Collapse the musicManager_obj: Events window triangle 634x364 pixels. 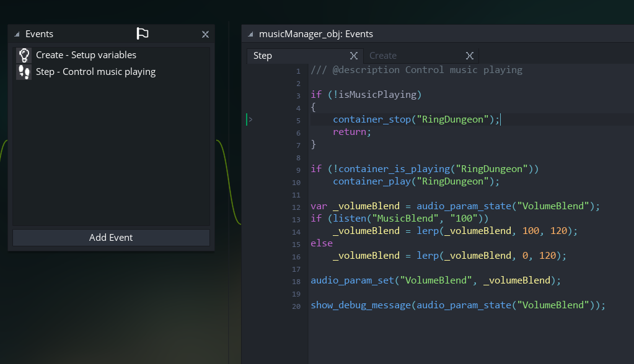tap(251, 34)
